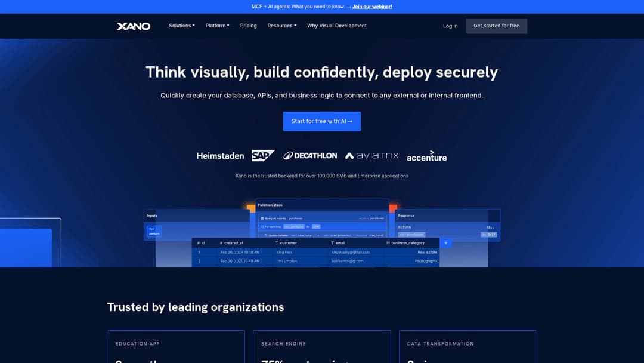Viewport: 644px width, 363px height.
Task: Select the King Hen customer cell
Action: click(x=284, y=253)
